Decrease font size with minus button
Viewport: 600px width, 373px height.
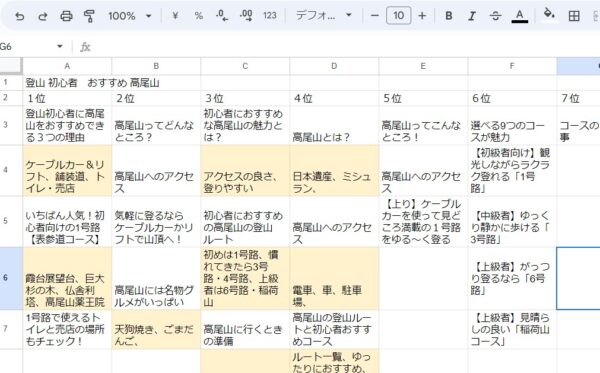click(x=375, y=16)
